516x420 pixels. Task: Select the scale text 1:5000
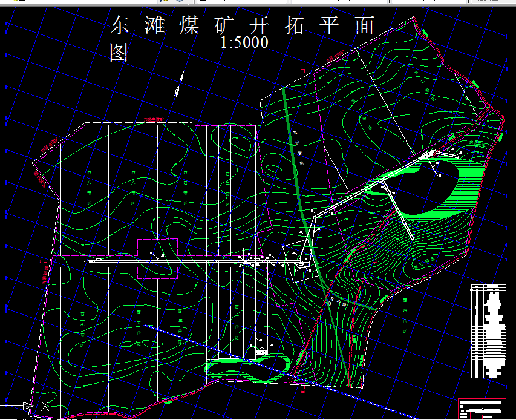244,42
